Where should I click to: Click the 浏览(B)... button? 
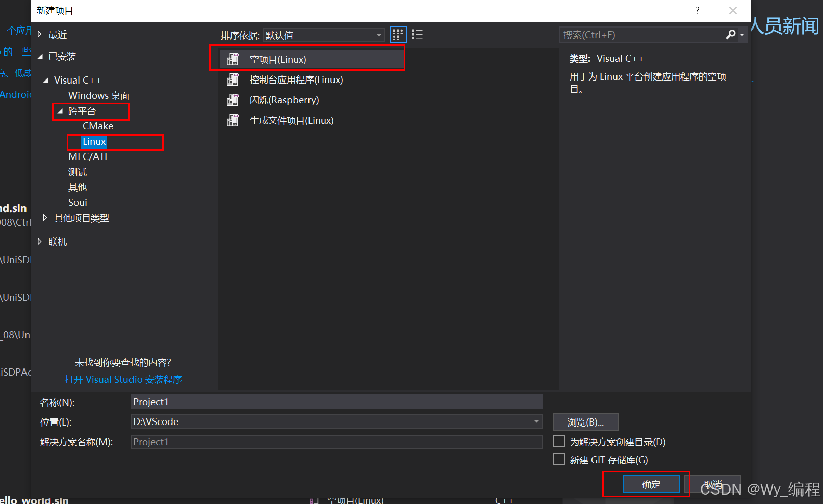click(585, 422)
